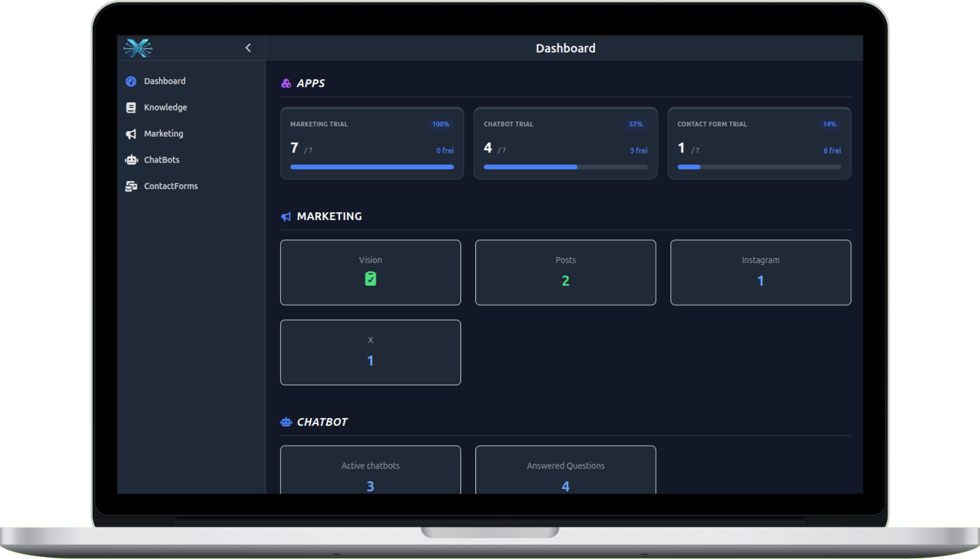
Task: Click the CHATBOT section robot icon
Action: click(286, 422)
